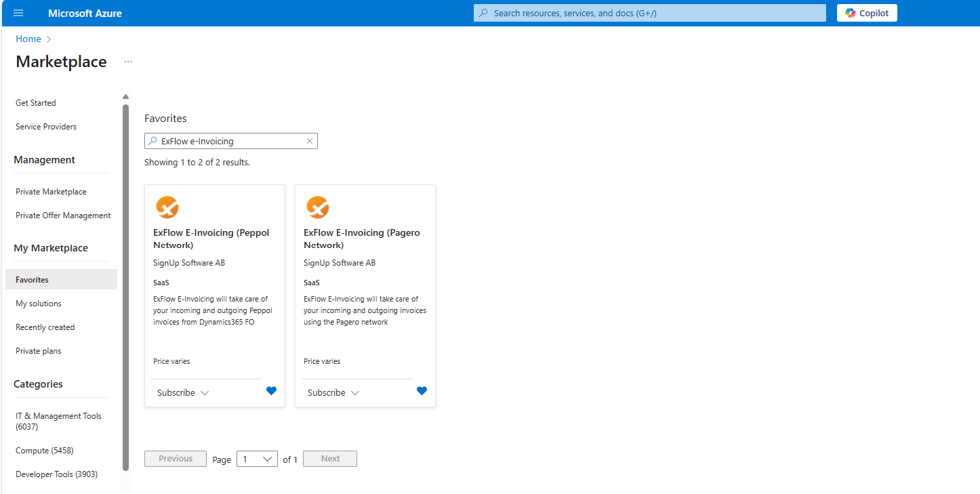Click My Marketplace heading in sidebar

point(51,248)
